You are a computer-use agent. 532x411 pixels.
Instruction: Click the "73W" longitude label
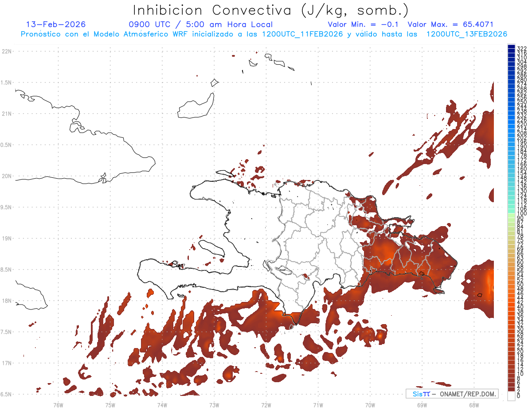[x=214, y=405]
